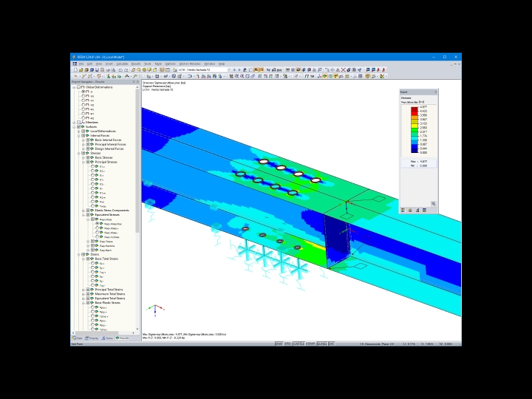This screenshot has height=399, width=532.
Task: Click the highlighted navigator panel toggle icon
Action: [162, 70]
